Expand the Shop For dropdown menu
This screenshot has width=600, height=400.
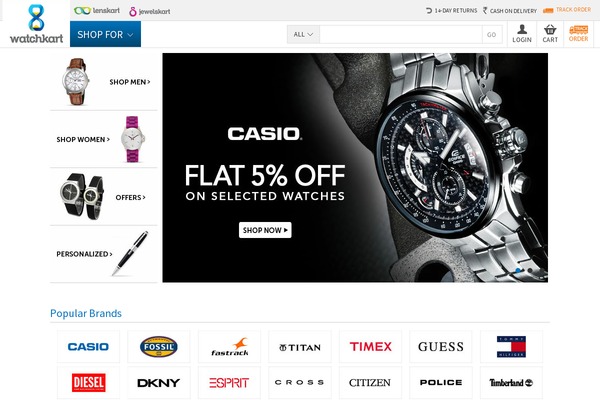[105, 34]
